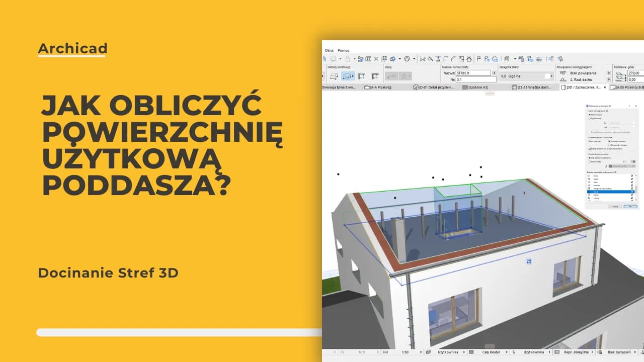Click the Nazwa field containing STRYCH

click(473, 73)
